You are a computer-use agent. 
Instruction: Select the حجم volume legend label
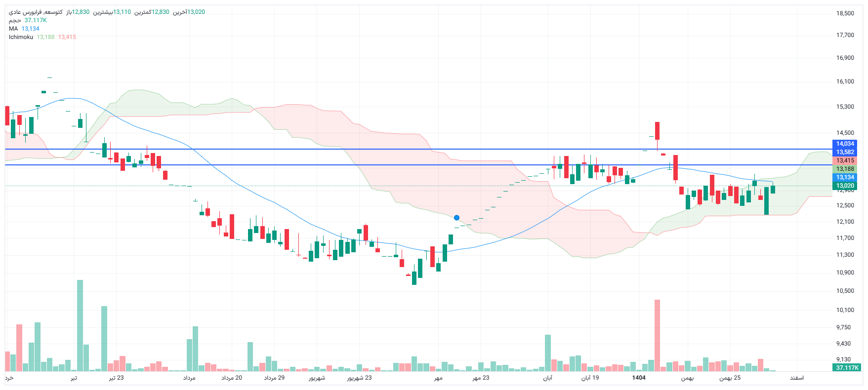[15, 20]
